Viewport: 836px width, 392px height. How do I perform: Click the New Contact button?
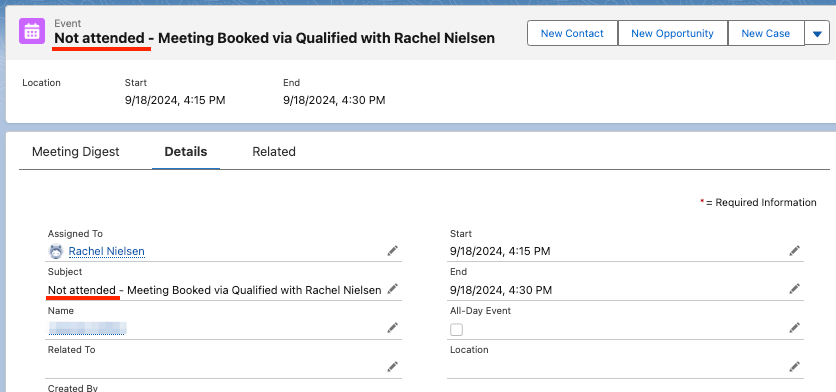572,34
